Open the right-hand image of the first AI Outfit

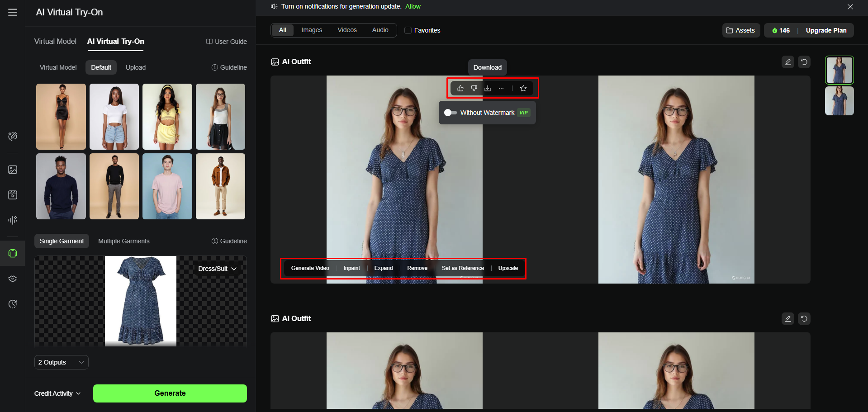pyautogui.click(x=676, y=180)
